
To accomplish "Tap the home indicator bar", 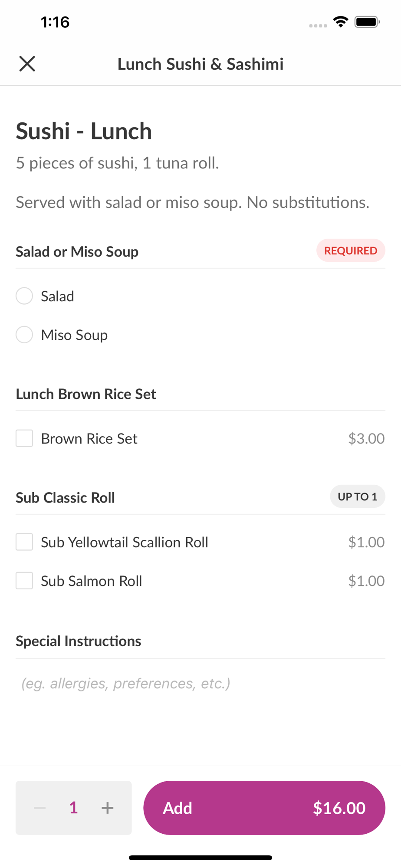I will [200, 858].
